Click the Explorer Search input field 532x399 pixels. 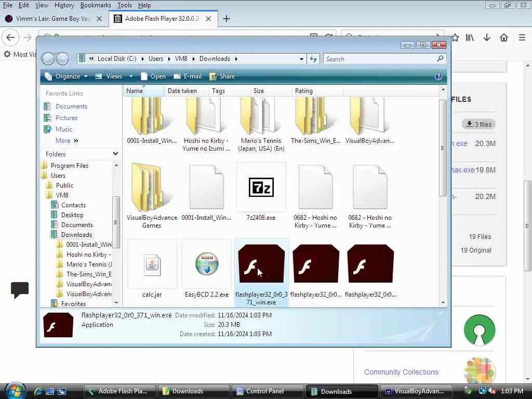coord(380,59)
